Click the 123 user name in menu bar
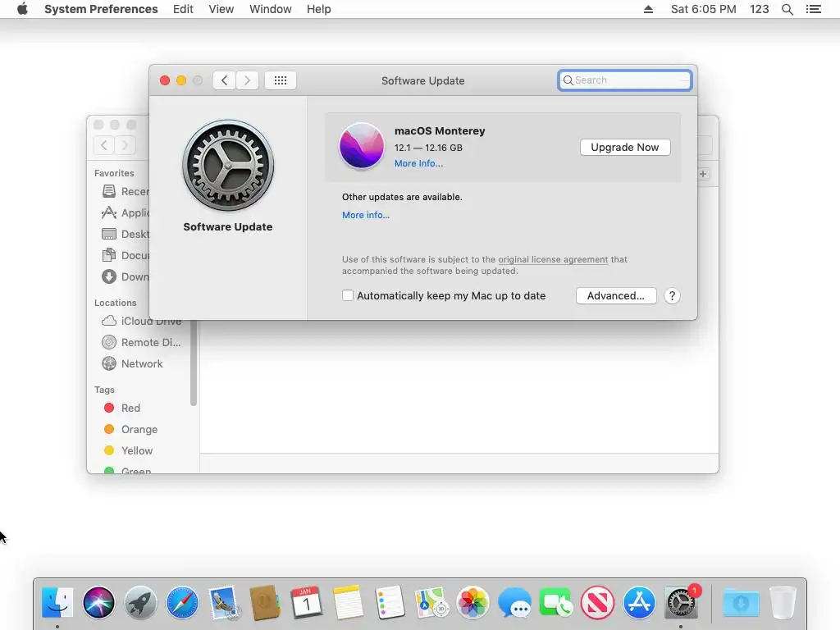 [759, 9]
